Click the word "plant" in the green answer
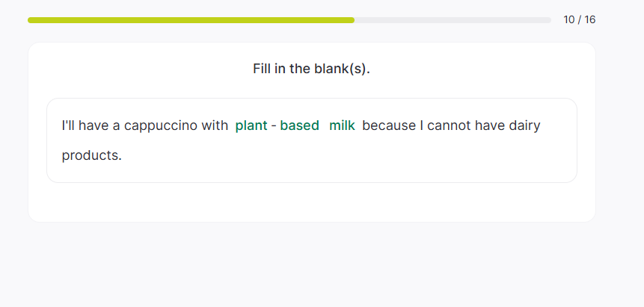The height and width of the screenshot is (307, 644). (x=251, y=125)
